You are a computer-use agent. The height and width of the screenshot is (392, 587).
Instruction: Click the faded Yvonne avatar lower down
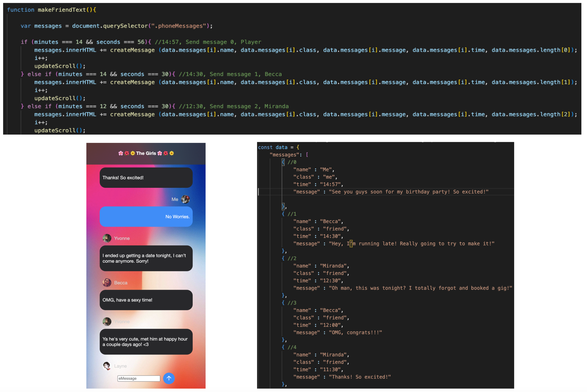tap(107, 322)
